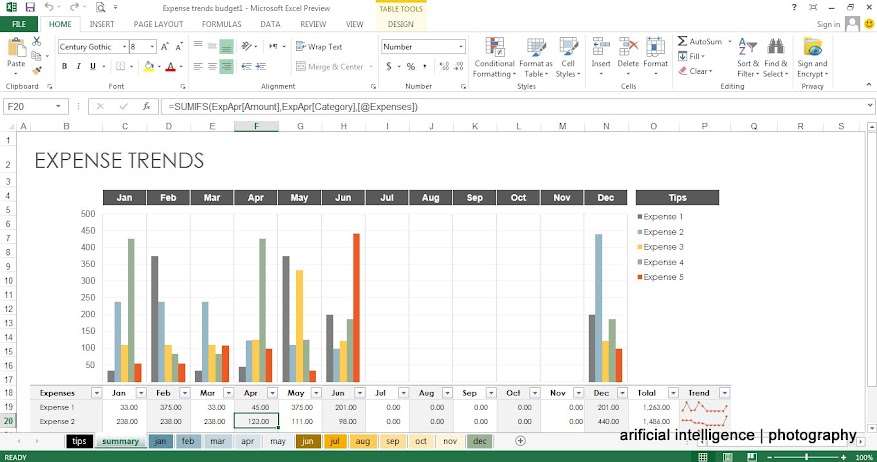877x462 pixels.
Task: Apply Percent Style with the % icon
Action: click(411, 67)
